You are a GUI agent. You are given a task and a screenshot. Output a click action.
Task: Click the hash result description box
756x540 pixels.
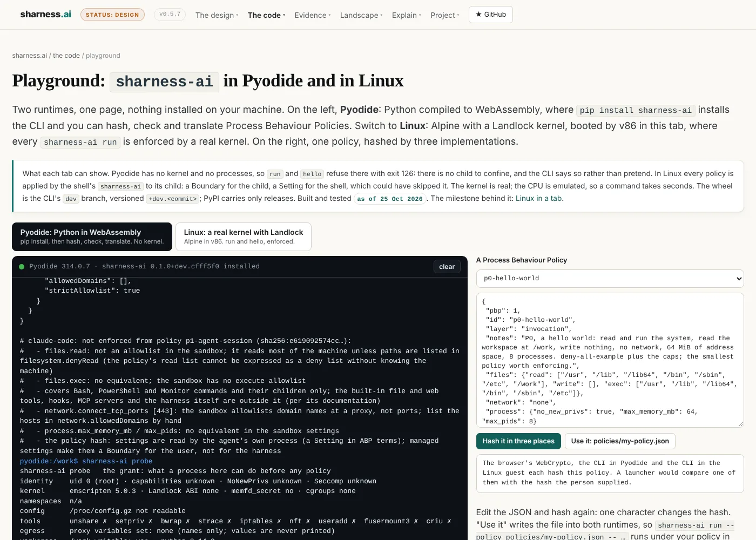pos(610,473)
